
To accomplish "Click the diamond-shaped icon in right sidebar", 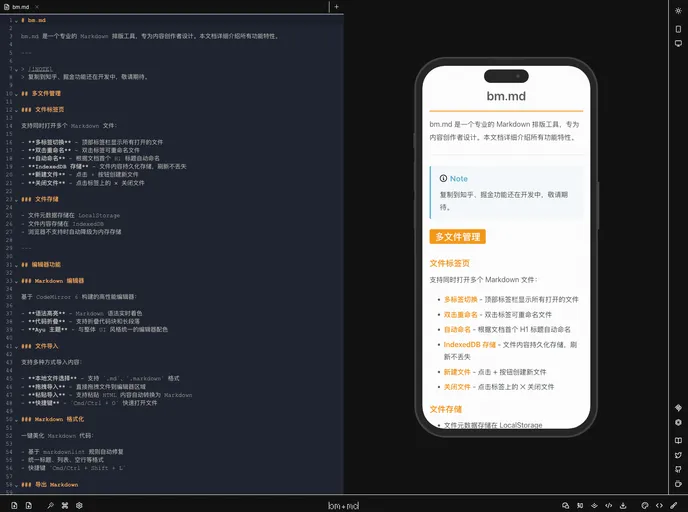I will [678, 408].
